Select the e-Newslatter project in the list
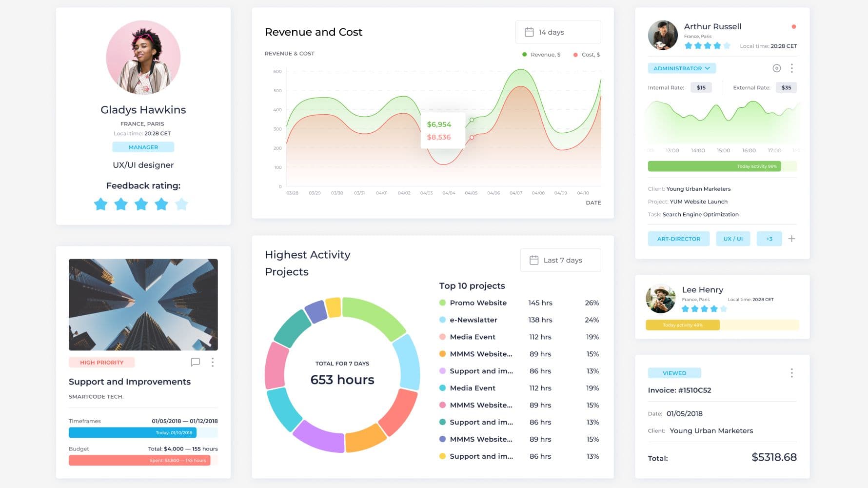868x488 pixels. [x=473, y=320]
